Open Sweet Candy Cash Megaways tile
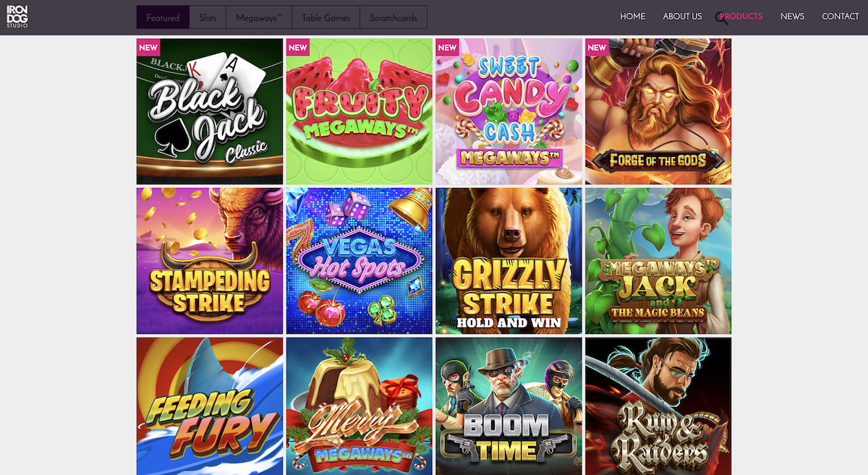The width and height of the screenshot is (868, 475). click(509, 111)
